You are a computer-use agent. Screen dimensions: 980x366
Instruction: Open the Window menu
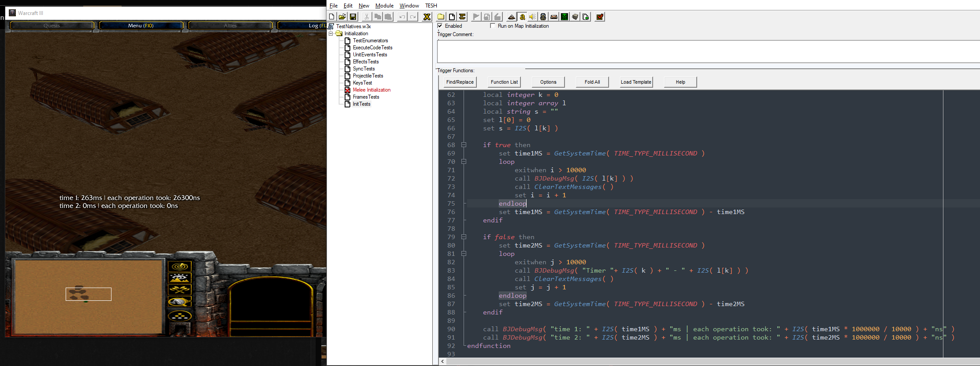(409, 6)
